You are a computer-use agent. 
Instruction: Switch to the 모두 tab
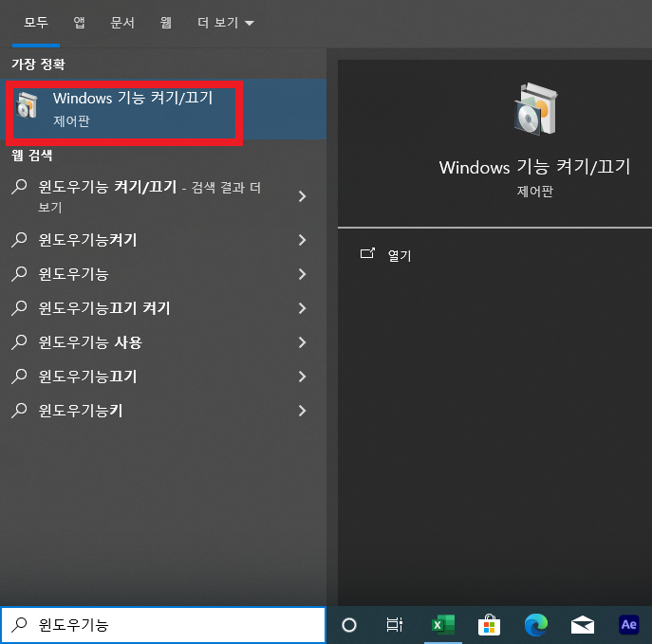click(x=36, y=23)
